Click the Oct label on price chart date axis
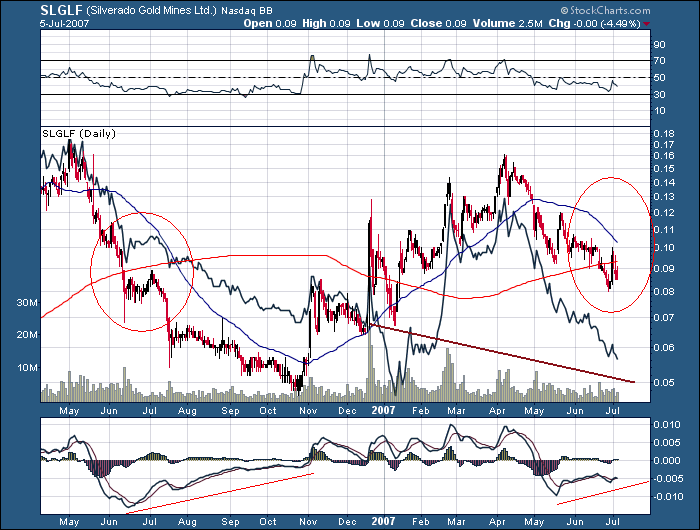The image size is (700, 530). tap(268, 411)
